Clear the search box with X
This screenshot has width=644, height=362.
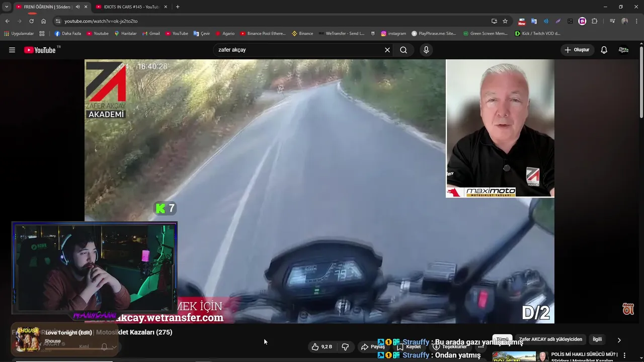[x=387, y=50]
